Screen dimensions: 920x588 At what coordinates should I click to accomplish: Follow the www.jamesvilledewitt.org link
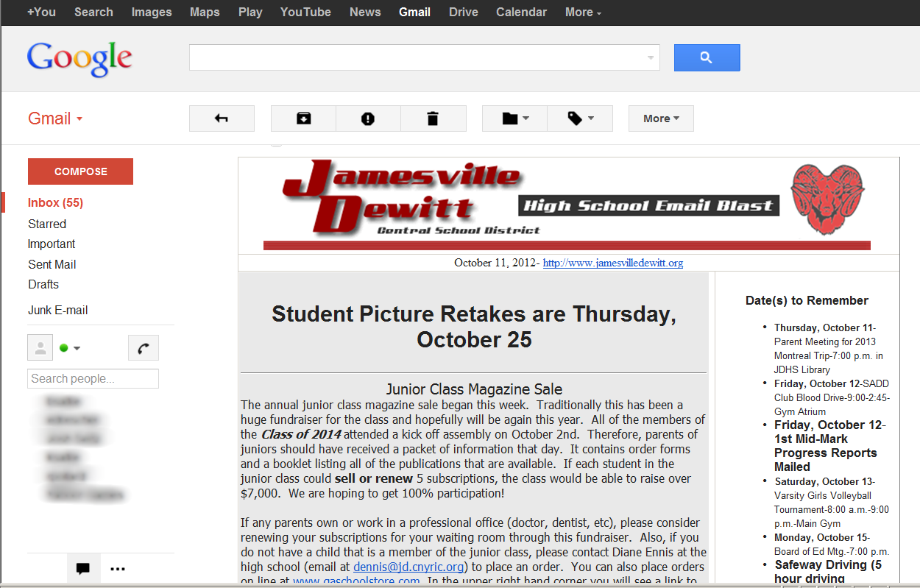coord(613,263)
